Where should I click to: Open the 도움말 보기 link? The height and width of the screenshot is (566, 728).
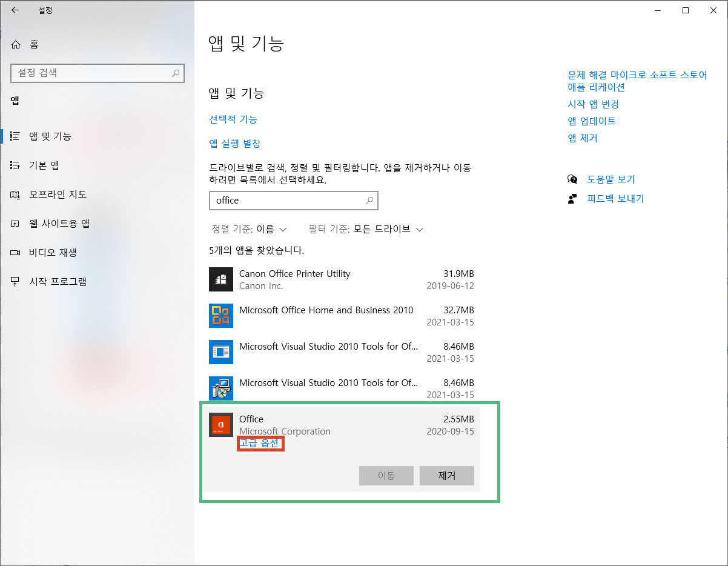tap(611, 179)
